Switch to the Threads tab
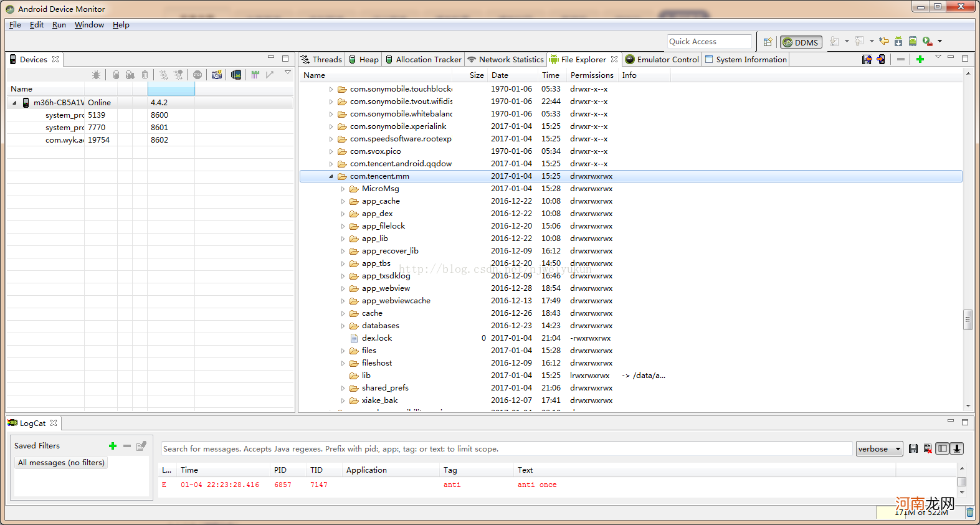The width and height of the screenshot is (980, 525). pos(321,59)
